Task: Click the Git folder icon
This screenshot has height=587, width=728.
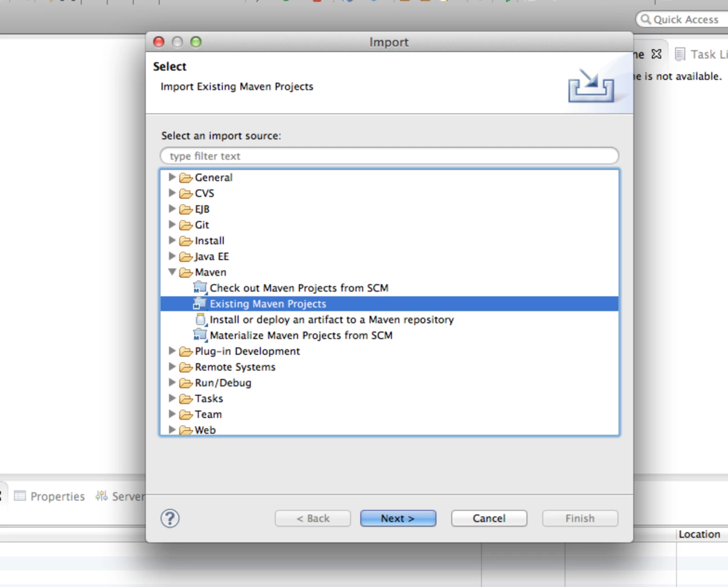Action: (186, 225)
